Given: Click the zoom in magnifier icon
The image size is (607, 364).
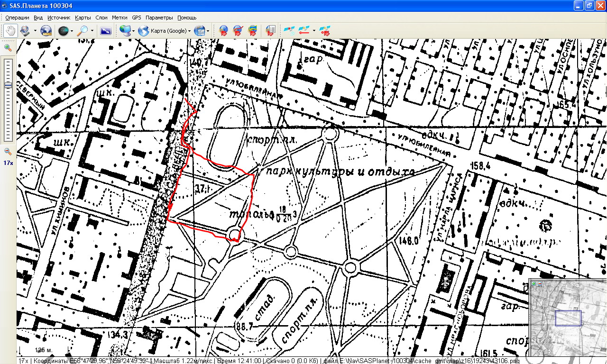Looking at the screenshot, I should click(x=8, y=47).
